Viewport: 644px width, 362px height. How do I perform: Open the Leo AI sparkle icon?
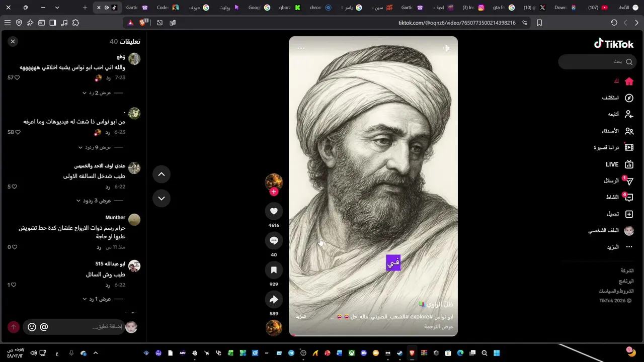[30, 23]
